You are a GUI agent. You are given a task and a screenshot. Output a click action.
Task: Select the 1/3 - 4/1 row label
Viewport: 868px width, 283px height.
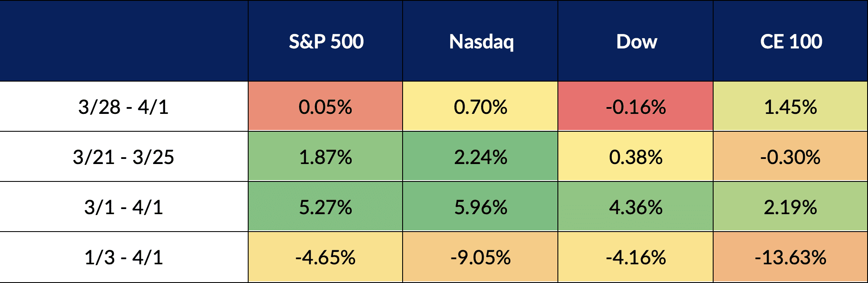coord(123,258)
